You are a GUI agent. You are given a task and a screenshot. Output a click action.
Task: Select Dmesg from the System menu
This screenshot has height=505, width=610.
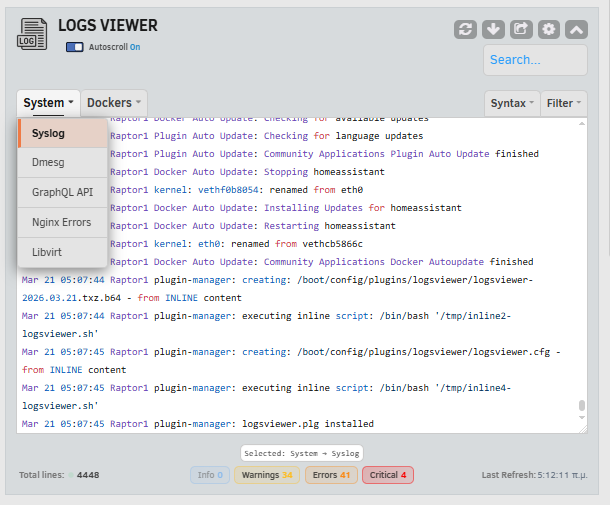pos(63,163)
